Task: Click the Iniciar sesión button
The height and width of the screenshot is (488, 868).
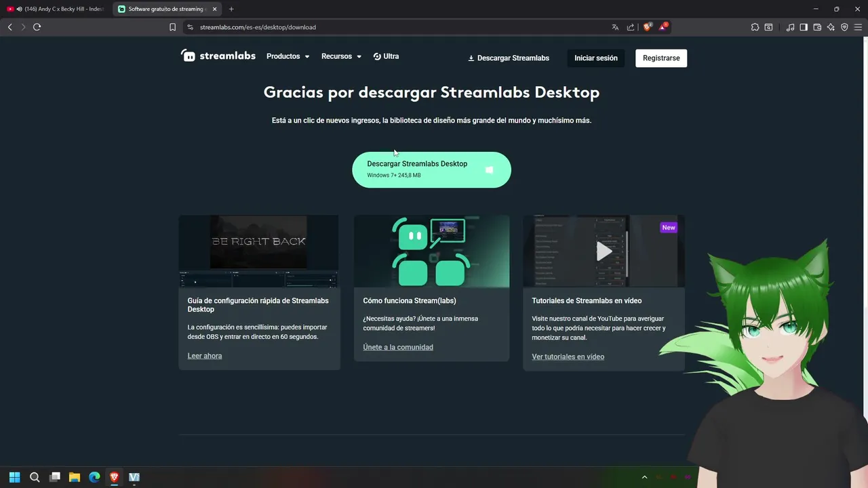Action: (x=596, y=58)
